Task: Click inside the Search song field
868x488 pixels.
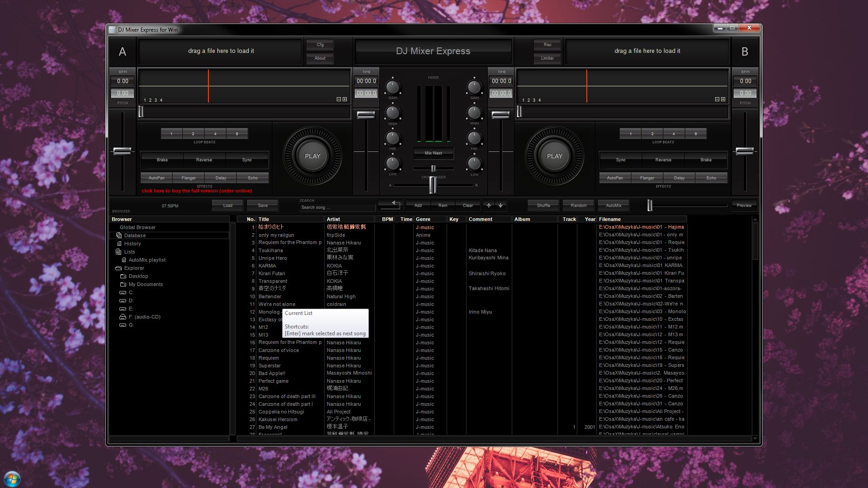Action: coord(337,207)
